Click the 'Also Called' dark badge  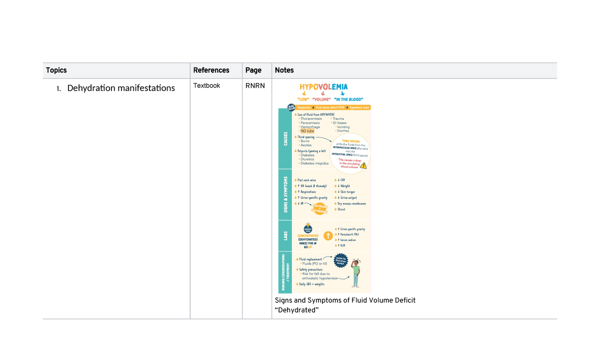click(x=291, y=107)
